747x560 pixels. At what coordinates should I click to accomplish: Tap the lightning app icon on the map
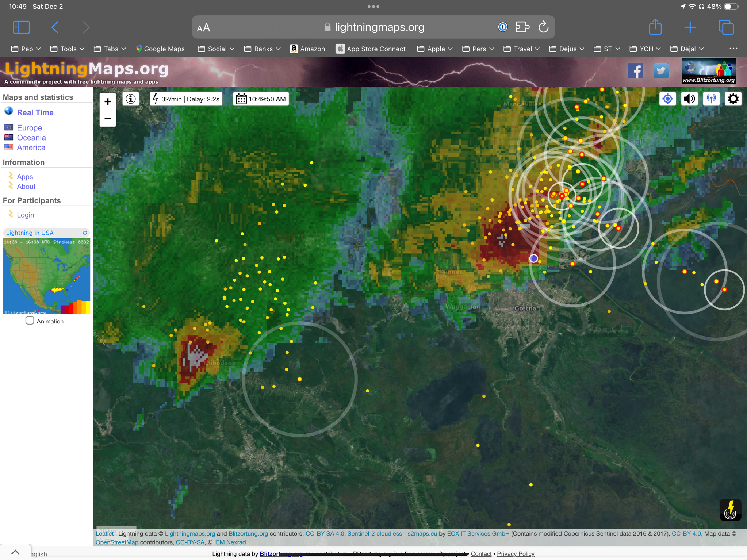tap(730, 510)
